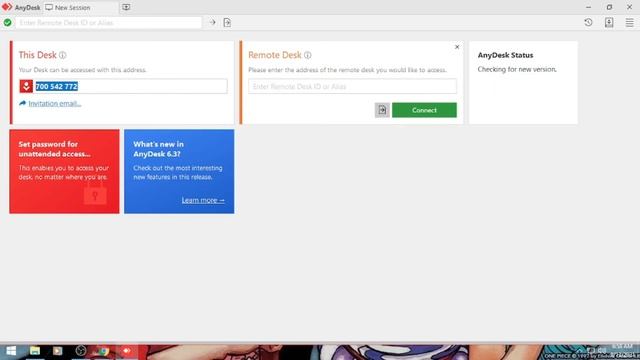
Task: Click the info icon next to Remote Desk
Action: click(x=307, y=55)
